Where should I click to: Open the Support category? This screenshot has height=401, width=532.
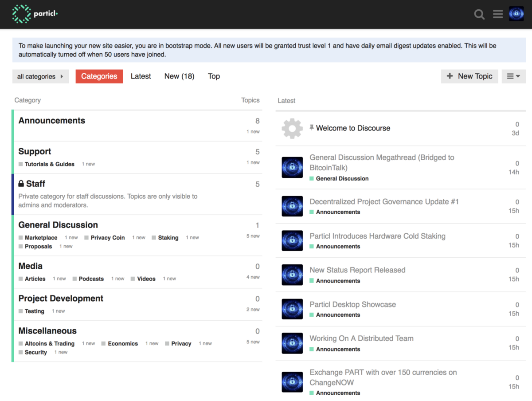(x=35, y=152)
